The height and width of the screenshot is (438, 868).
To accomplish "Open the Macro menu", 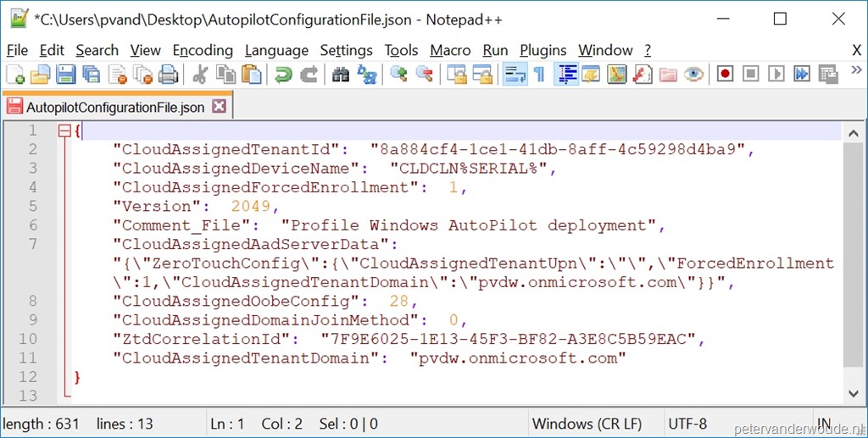I will coord(450,50).
